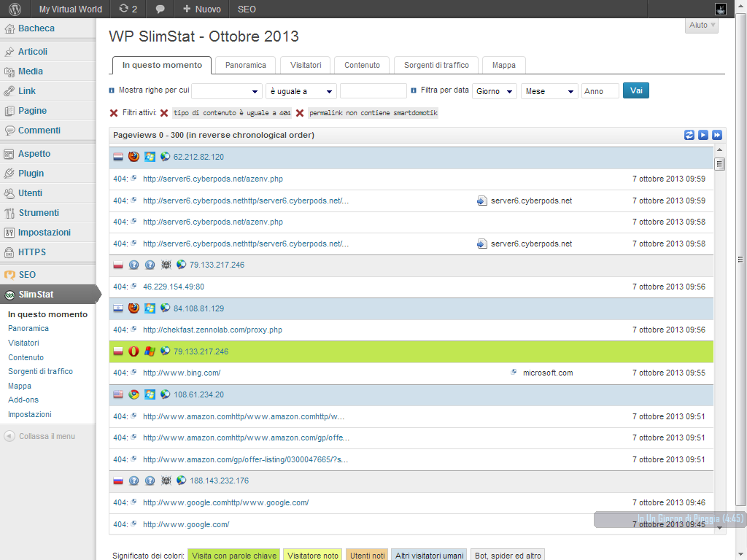Click the 'Utenti noti' orange legend swatch

[x=367, y=555]
